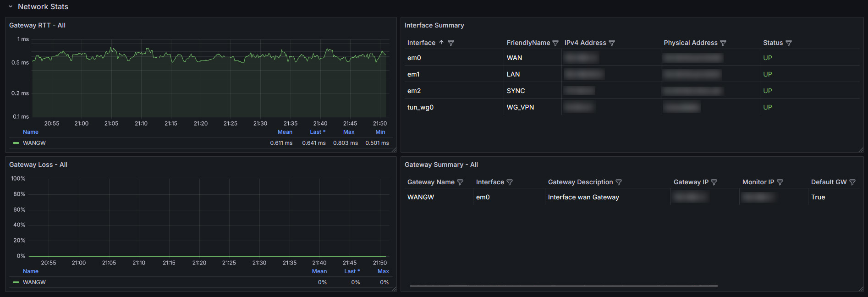Viewport: 868px width, 297px height.
Task: Open filter icon for FriendlyName column
Action: 555,43
